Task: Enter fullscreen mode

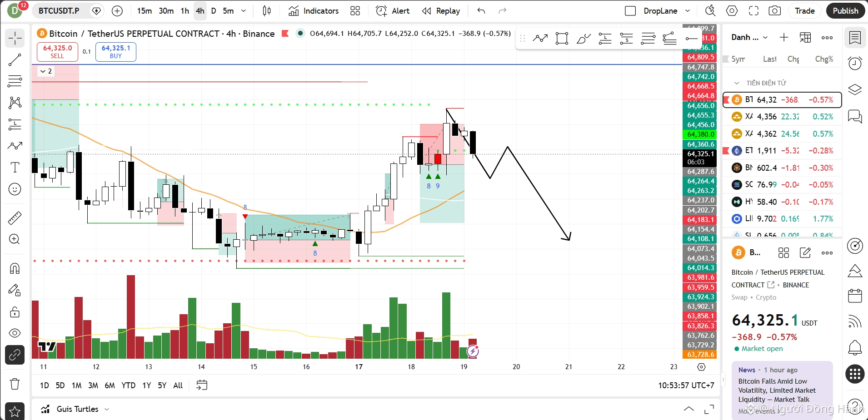Action: click(753, 11)
